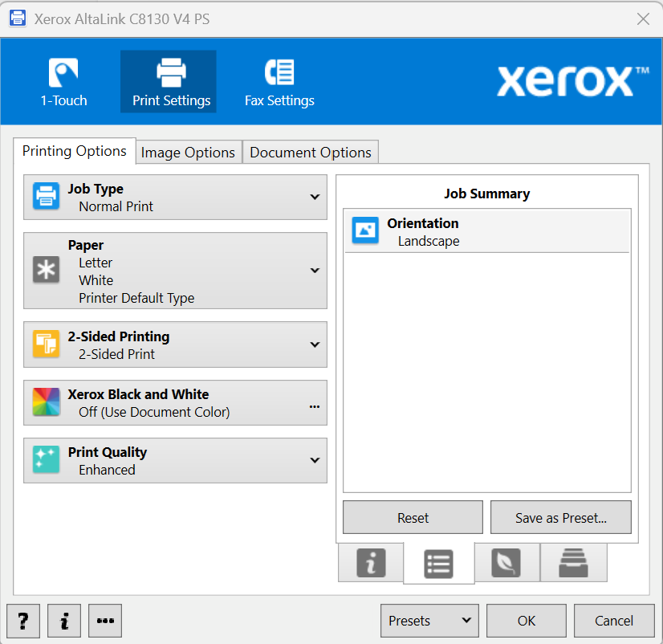The width and height of the screenshot is (663, 644).
Task: Open Earth Smart settings via leaf icon
Action: coord(506,563)
